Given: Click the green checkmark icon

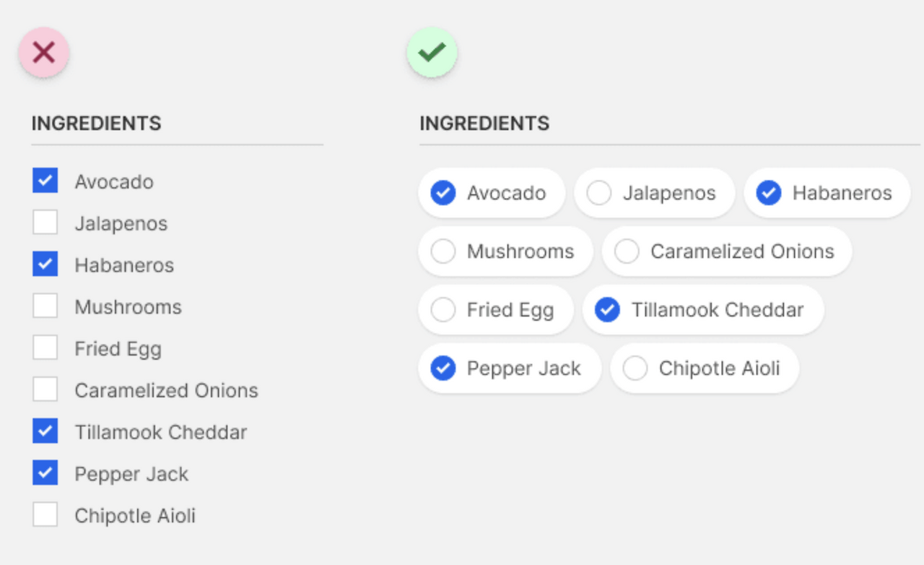Looking at the screenshot, I should pos(432,52).
